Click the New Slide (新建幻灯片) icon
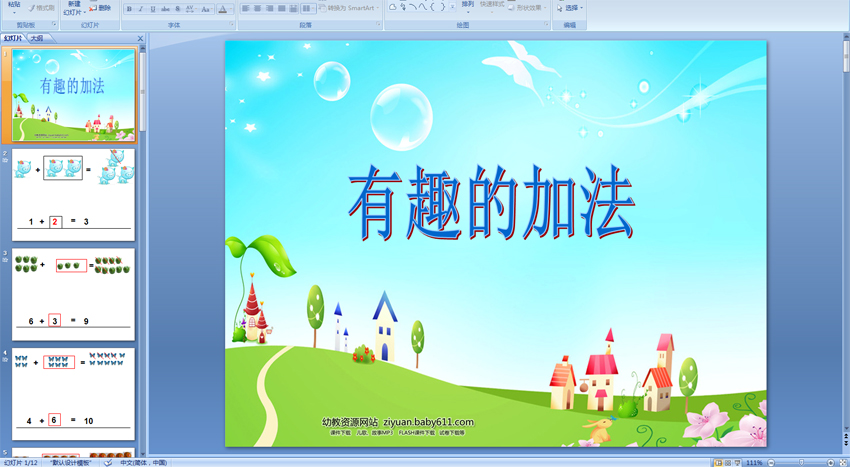The width and height of the screenshot is (850, 467). click(73, 8)
